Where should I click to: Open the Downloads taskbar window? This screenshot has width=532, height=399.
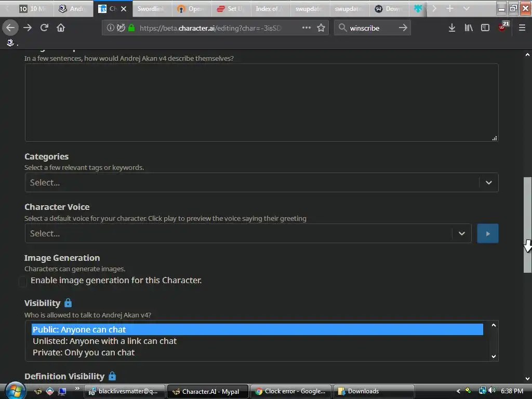coord(374,391)
